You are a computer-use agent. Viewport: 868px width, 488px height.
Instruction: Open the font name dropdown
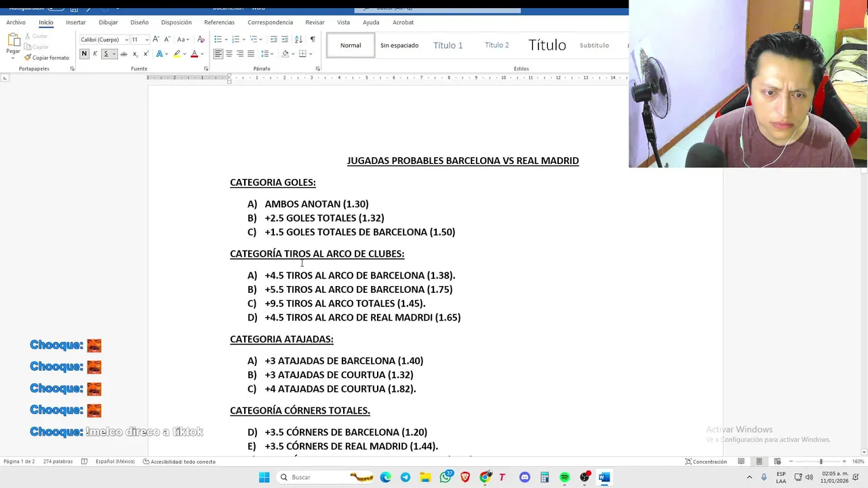125,39
